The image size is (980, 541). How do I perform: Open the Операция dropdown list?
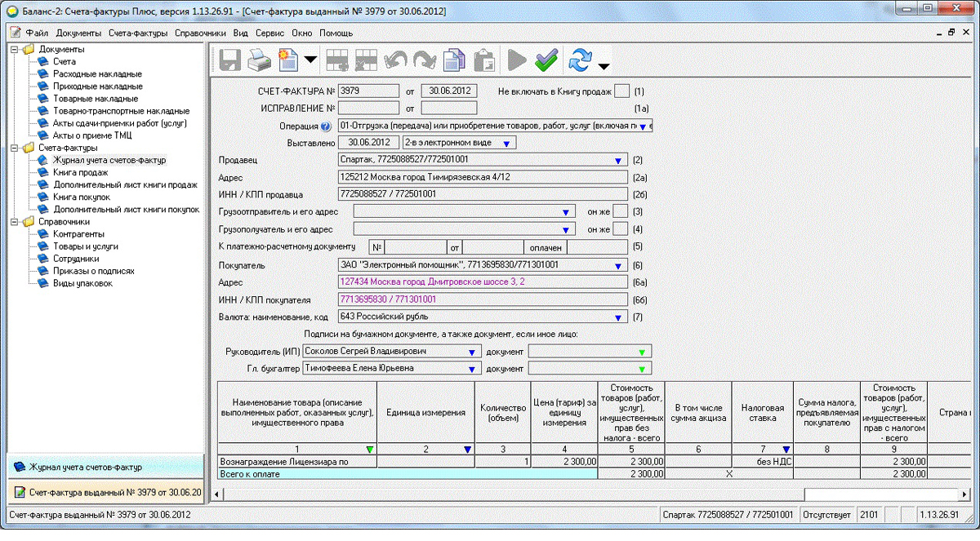click(643, 127)
